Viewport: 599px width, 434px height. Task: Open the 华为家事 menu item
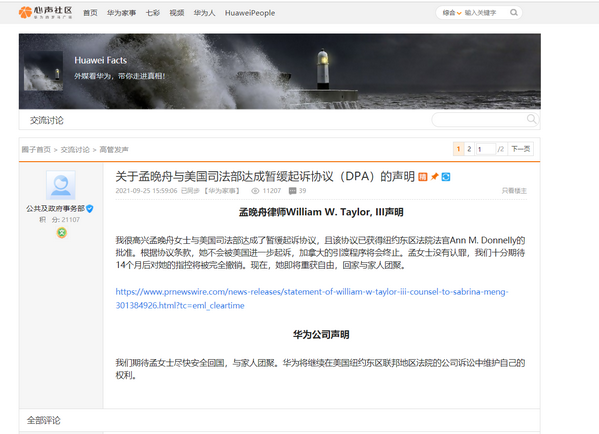(121, 13)
